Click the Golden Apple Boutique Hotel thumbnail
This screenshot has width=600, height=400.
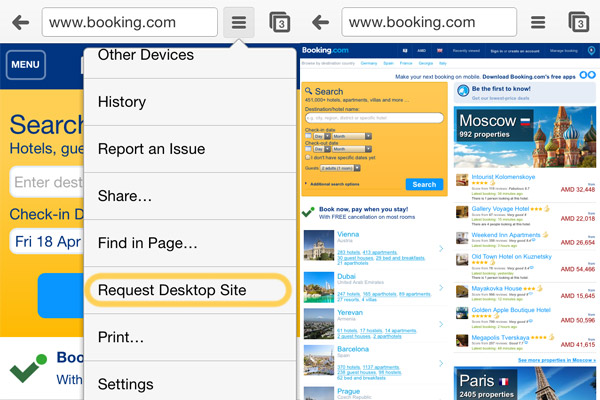click(x=462, y=313)
